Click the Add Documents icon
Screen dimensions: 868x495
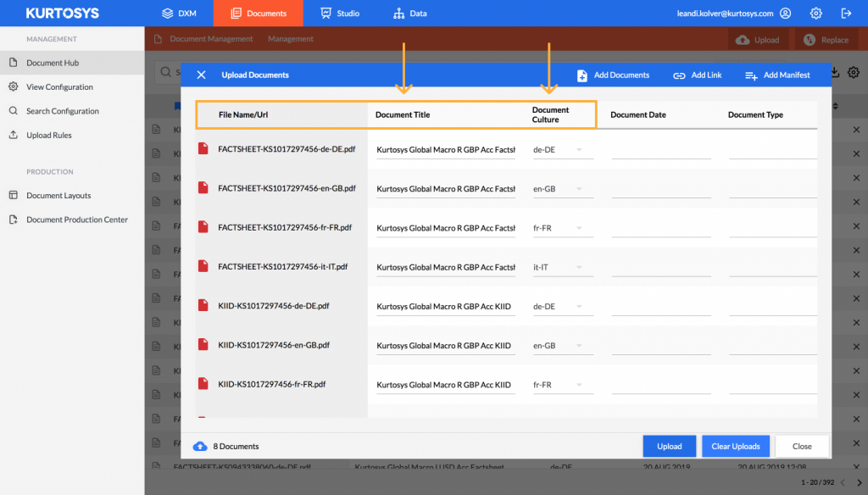(581, 75)
